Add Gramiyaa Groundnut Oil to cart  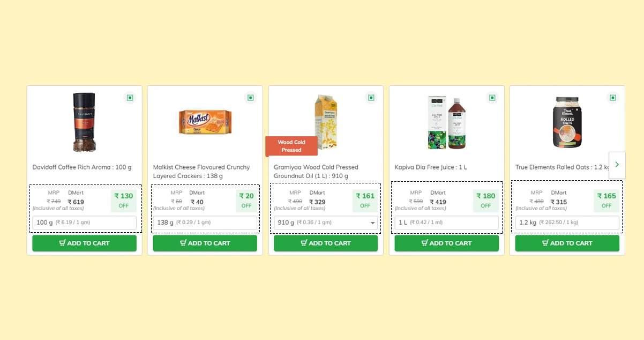click(x=326, y=243)
